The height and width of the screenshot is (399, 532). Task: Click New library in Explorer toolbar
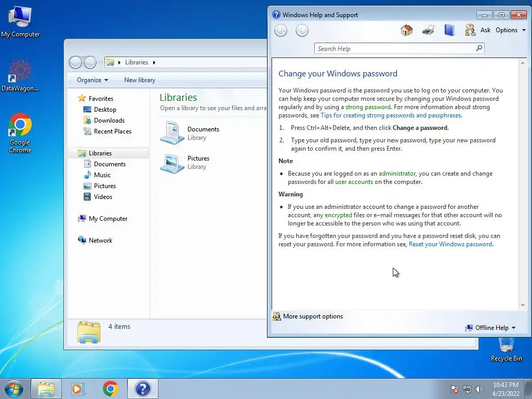coord(139,80)
